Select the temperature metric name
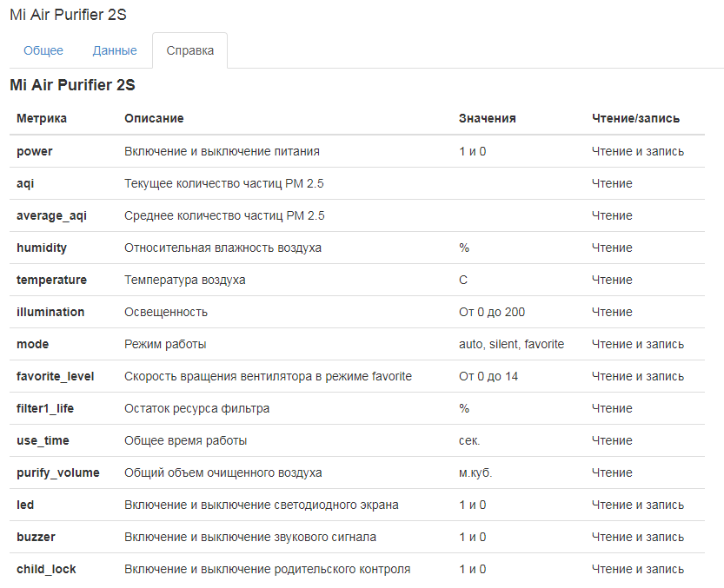Viewport: 724px width, 588px height. click(x=51, y=280)
